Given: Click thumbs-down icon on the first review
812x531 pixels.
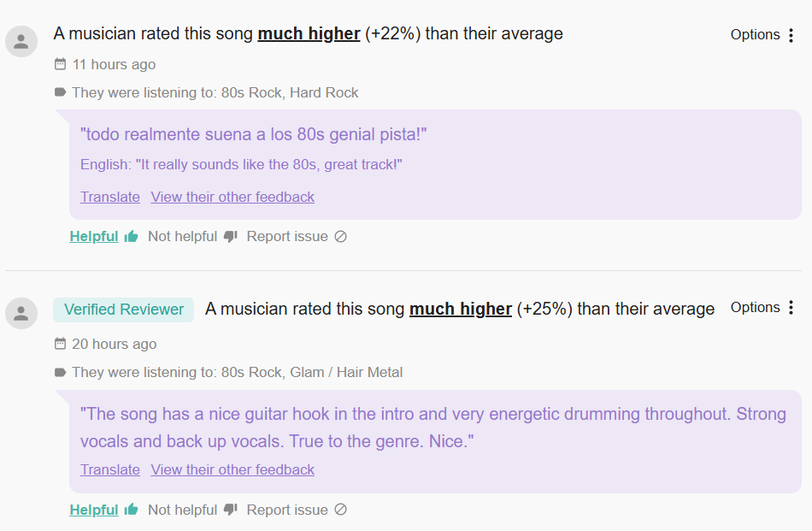Looking at the screenshot, I should (x=231, y=237).
